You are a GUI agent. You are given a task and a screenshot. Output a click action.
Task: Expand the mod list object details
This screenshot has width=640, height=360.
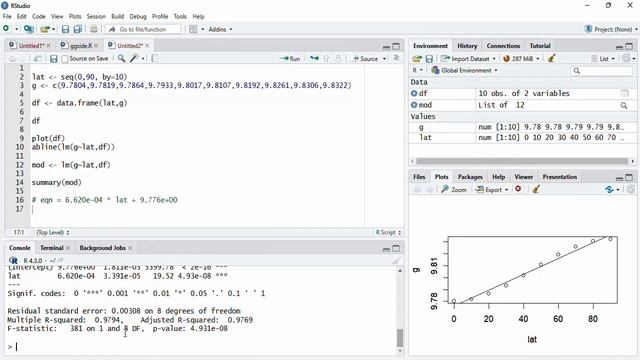[x=414, y=105]
